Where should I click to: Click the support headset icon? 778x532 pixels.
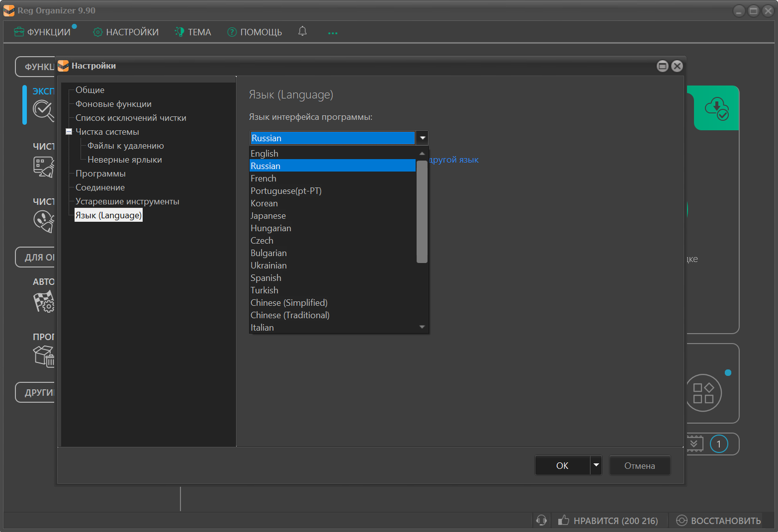pyautogui.click(x=541, y=520)
